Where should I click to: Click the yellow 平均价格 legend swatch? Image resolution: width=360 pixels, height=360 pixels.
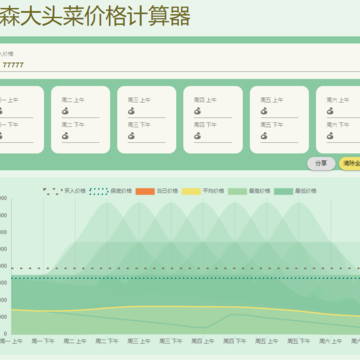[191, 191]
